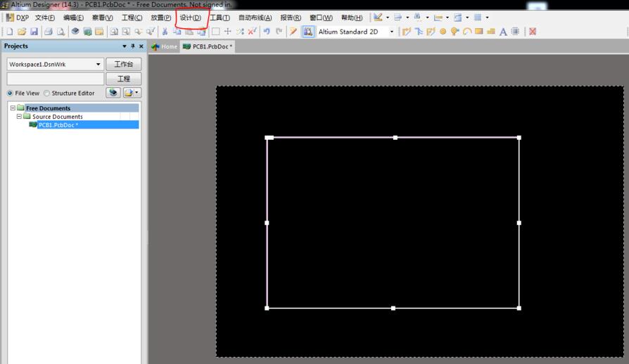Screen dimensions: 629x364
Task: Click the Select Inside Area rectangle icon
Action: (216, 32)
